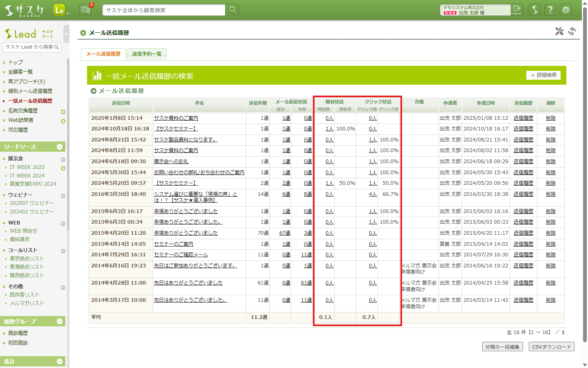The height and width of the screenshot is (368, 588).
Task: Collapse the リードソース section
Action: (x=60, y=147)
